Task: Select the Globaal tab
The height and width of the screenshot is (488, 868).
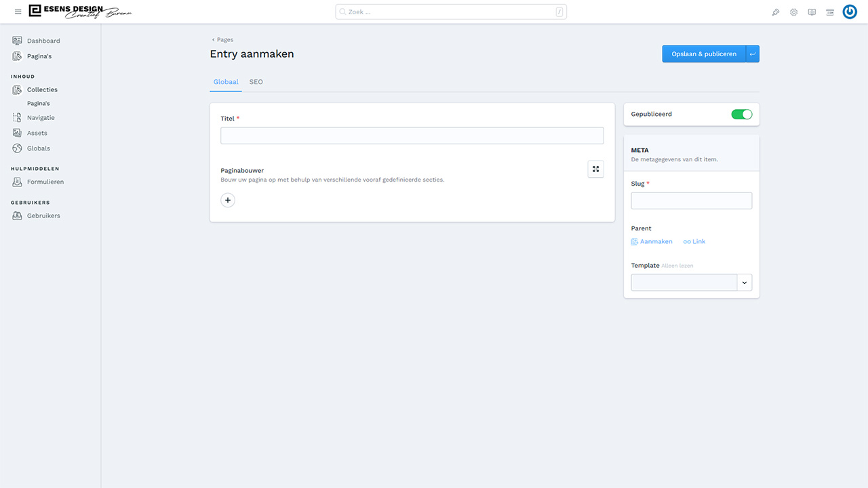Action: click(226, 82)
